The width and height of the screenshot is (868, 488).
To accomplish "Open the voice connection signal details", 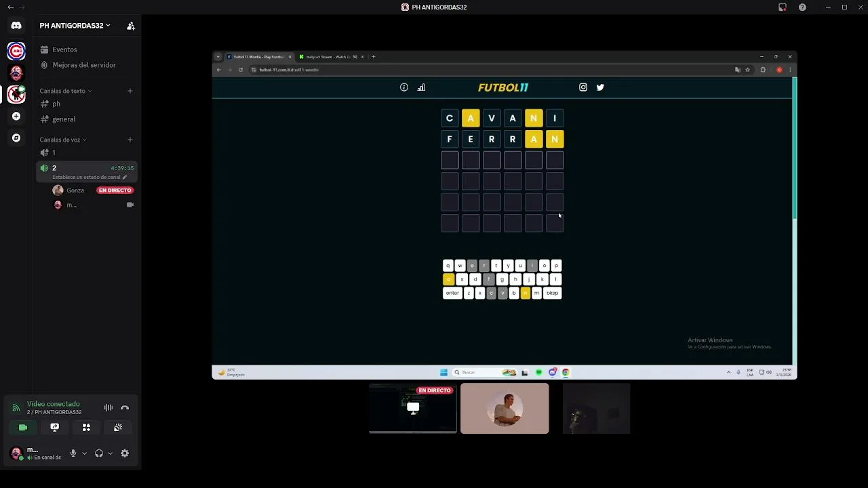I will (x=16, y=407).
